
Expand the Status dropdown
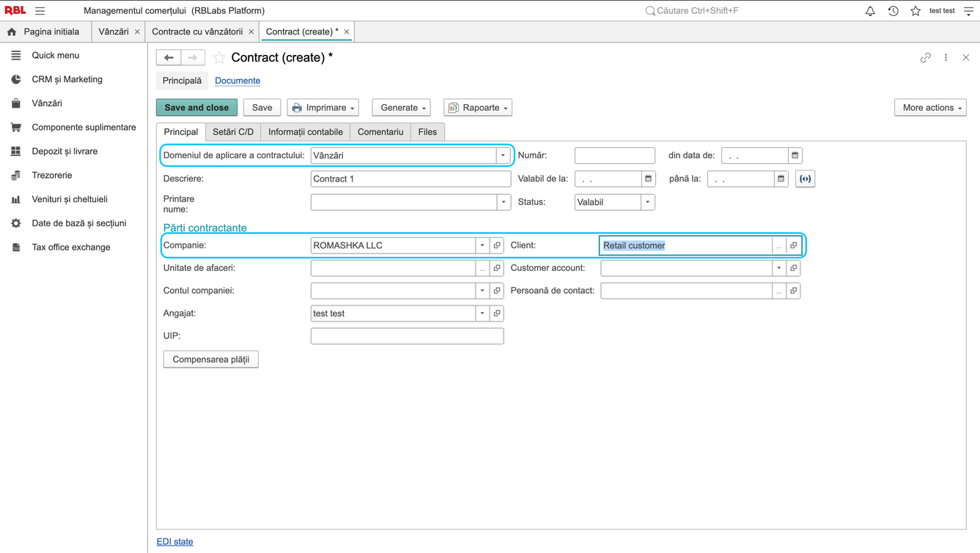click(647, 202)
